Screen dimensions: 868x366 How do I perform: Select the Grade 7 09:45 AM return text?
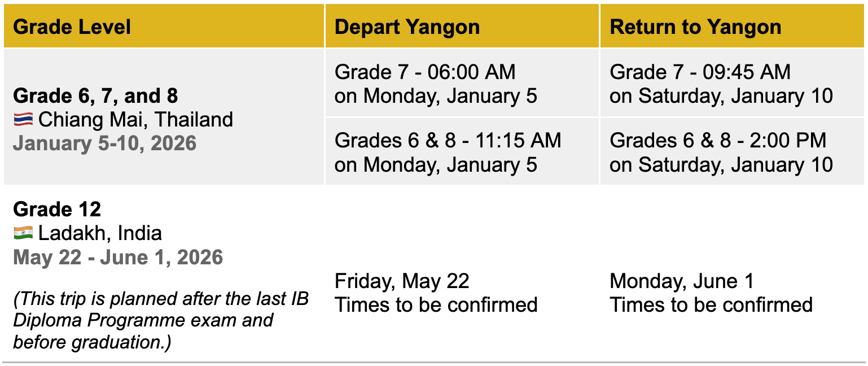point(700,72)
